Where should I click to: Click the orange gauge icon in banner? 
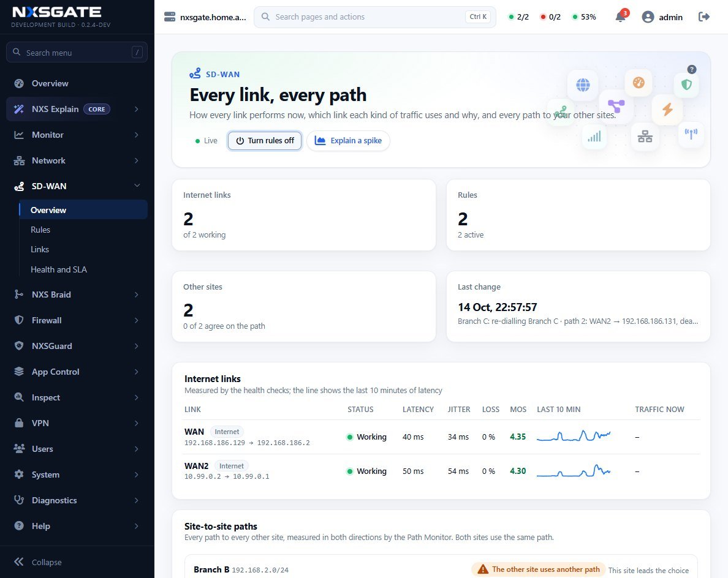tap(639, 83)
